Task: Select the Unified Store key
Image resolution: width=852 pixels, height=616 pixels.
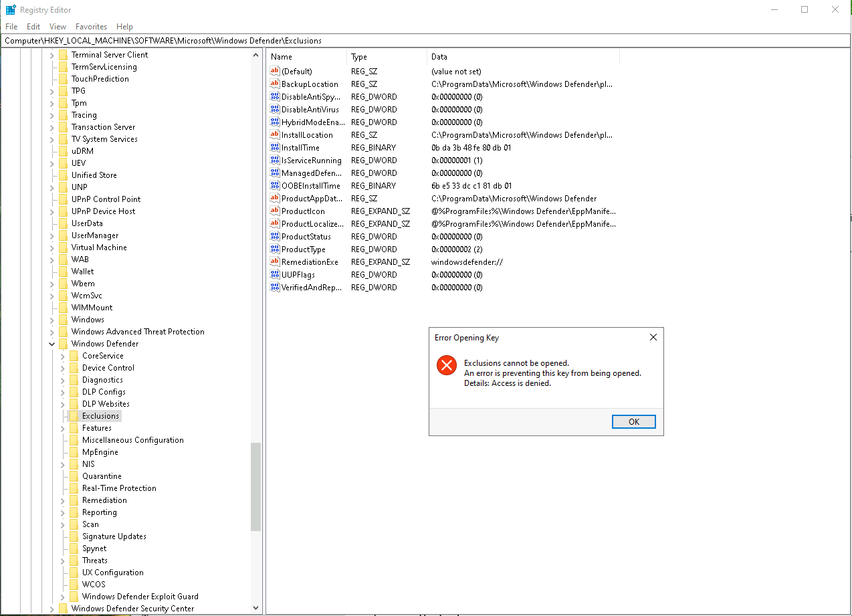Action: point(94,175)
